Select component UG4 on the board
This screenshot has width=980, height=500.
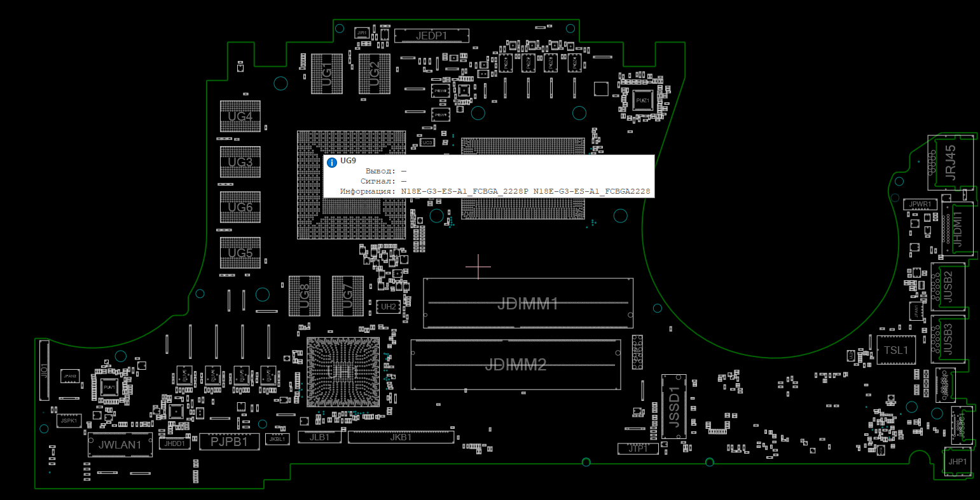point(240,116)
